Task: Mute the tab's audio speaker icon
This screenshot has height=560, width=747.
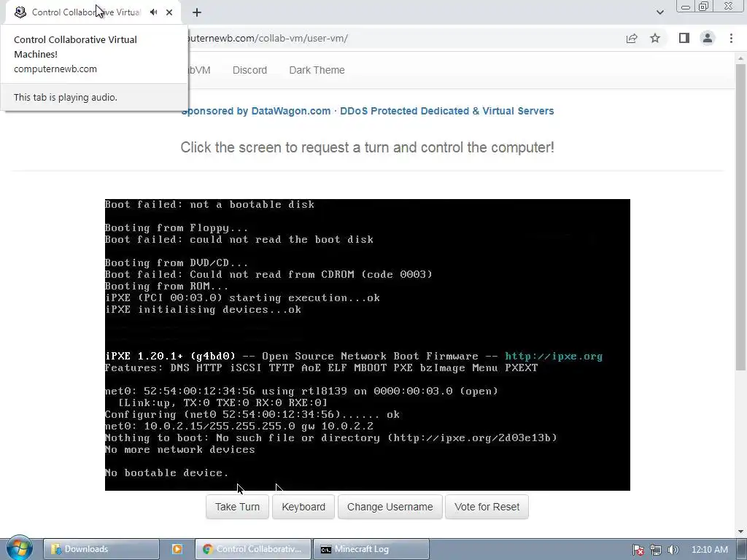Action: coord(153,12)
